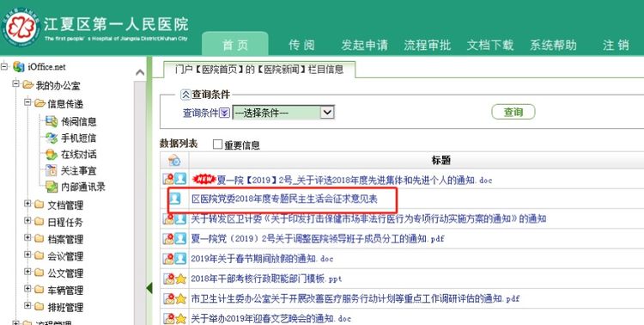The height and width of the screenshot is (325, 644).
Task: Expand the 会议管理 tree node
Action: click(x=27, y=254)
